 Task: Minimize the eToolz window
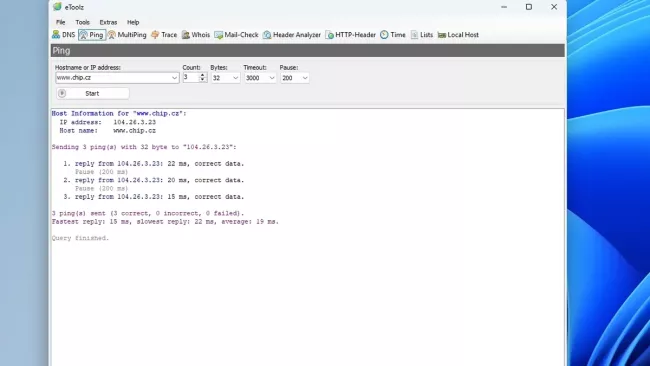point(504,7)
